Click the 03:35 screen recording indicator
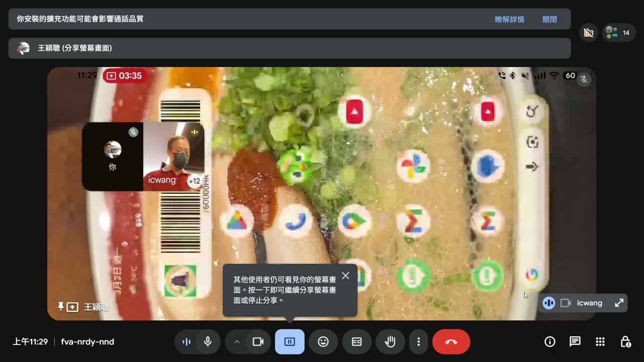 click(x=125, y=76)
